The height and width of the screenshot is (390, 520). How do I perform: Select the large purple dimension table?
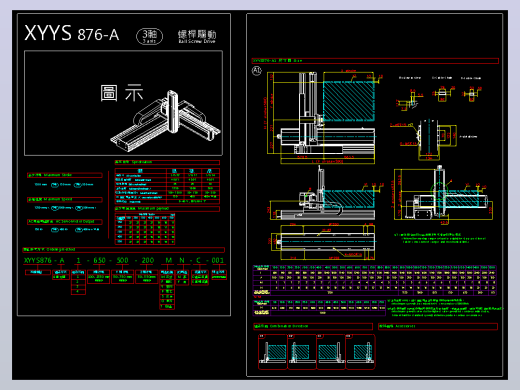pyautogui.click(x=374, y=280)
